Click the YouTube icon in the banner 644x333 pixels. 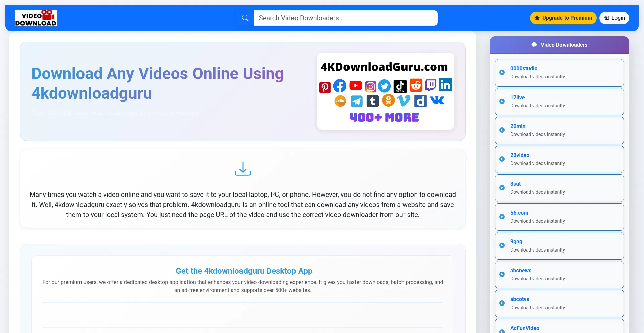pos(356,86)
